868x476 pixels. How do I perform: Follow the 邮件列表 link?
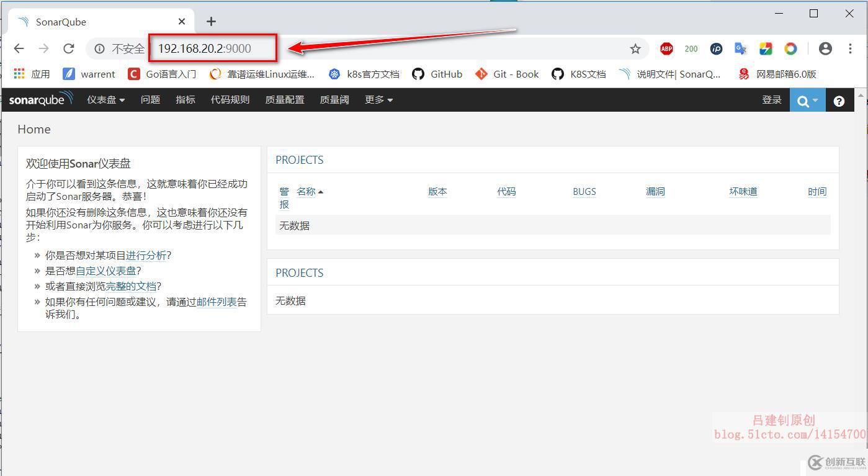217,302
